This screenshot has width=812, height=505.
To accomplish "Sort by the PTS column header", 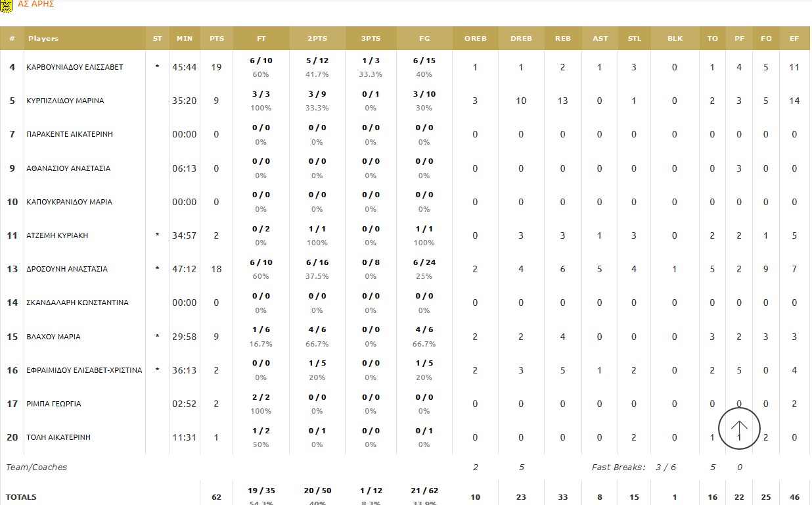I will click(217, 39).
